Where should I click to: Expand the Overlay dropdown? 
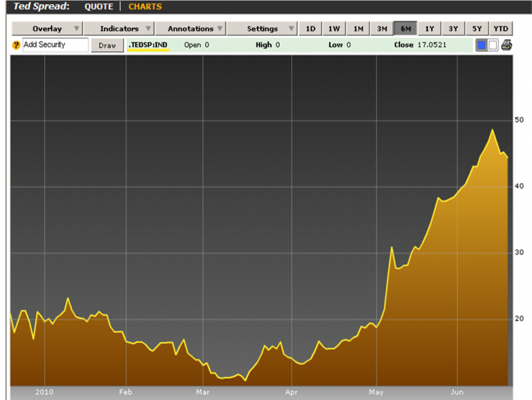(47, 28)
